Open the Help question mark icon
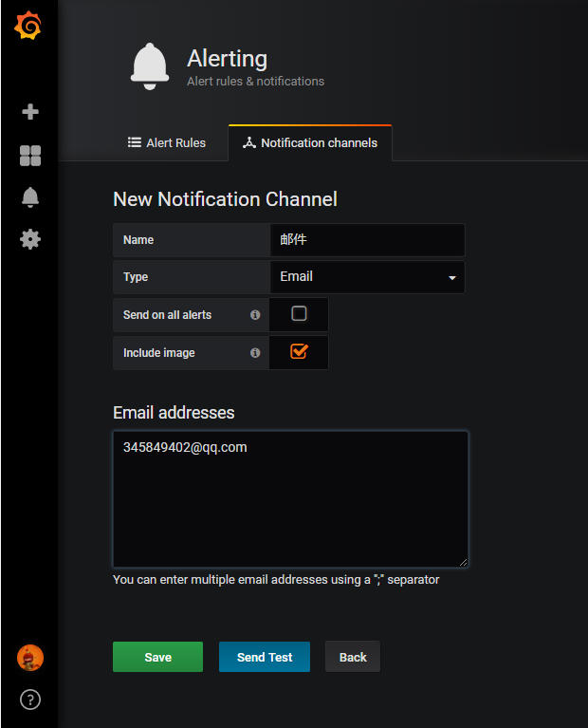This screenshot has width=588, height=728. point(30,700)
